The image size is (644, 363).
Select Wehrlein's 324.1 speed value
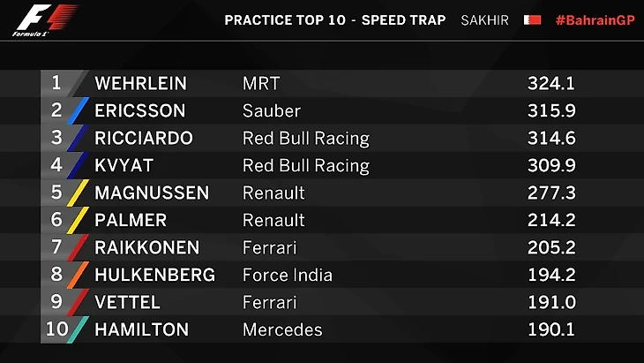click(x=550, y=84)
